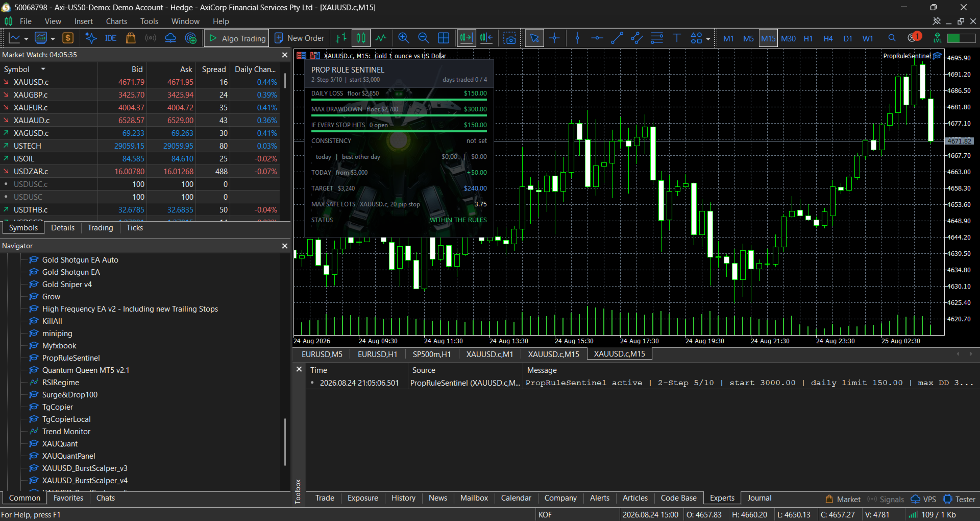Image resolution: width=980 pixels, height=521 pixels.
Task: Open the Insert menu
Action: point(84,21)
